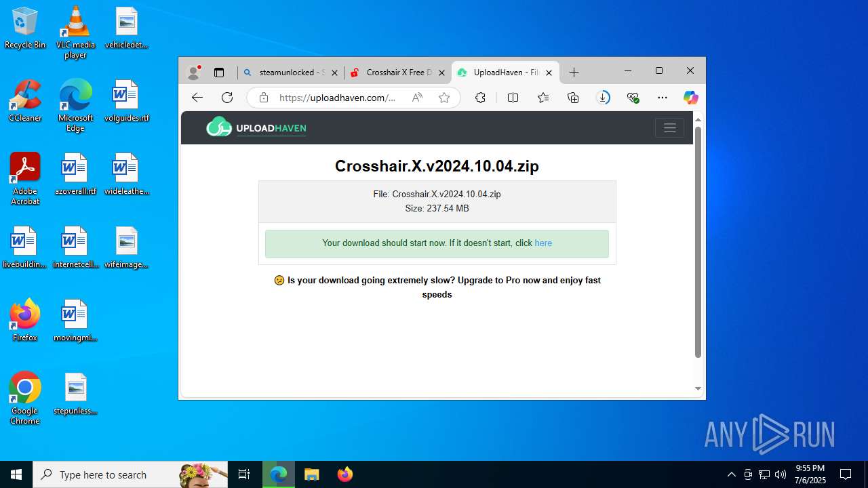Expand the UploadHaven hamburger menu
This screenshot has height=488, width=868.
point(669,128)
